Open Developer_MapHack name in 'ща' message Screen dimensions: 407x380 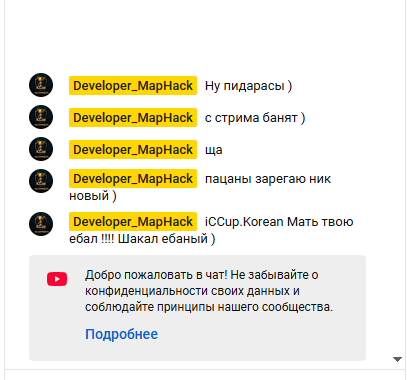tap(133, 150)
